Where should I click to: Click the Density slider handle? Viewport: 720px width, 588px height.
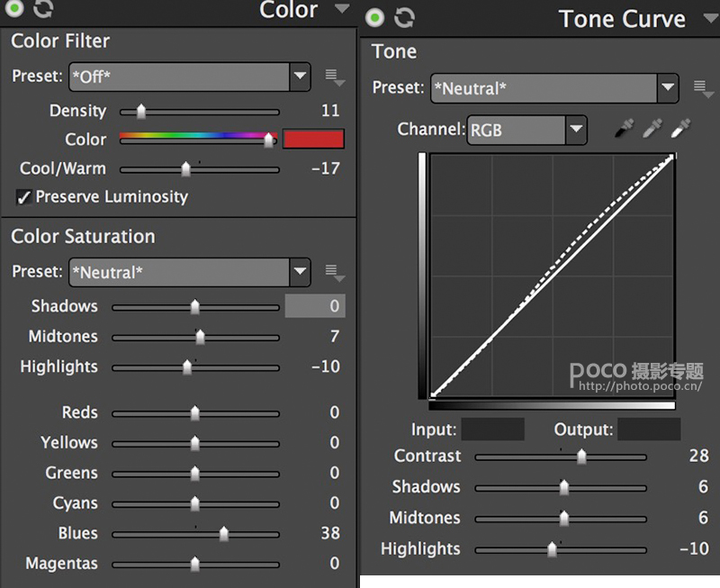pyautogui.click(x=141, y=111)
